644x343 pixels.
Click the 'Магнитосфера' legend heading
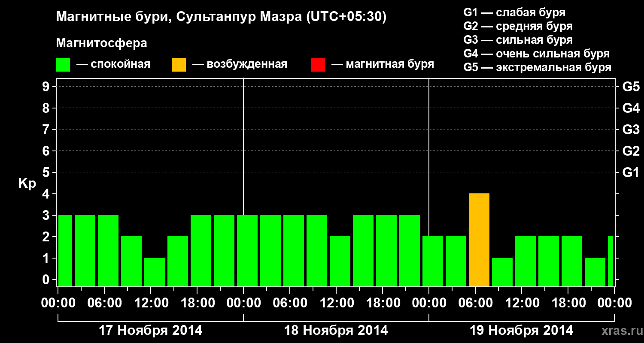pos(102,43)
